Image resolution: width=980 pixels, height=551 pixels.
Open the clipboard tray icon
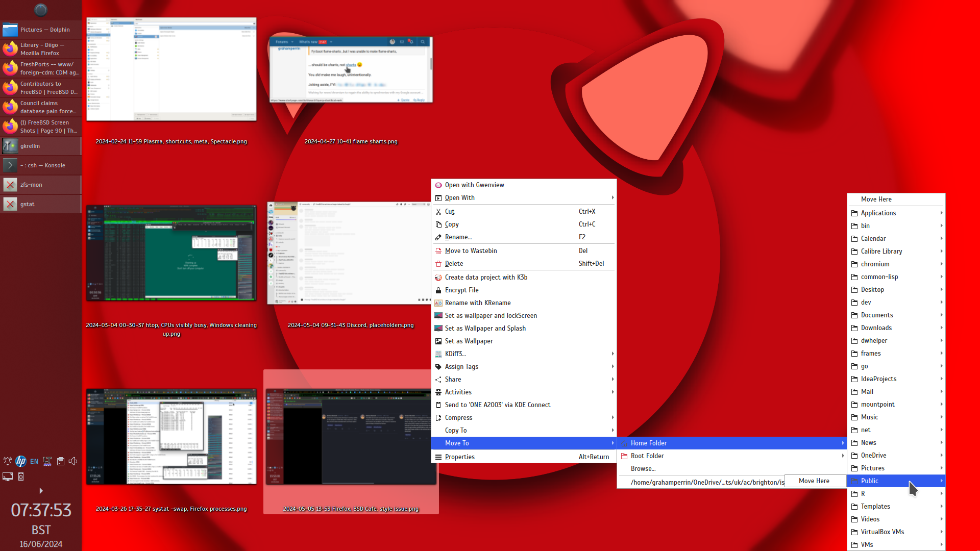point(61,461)
